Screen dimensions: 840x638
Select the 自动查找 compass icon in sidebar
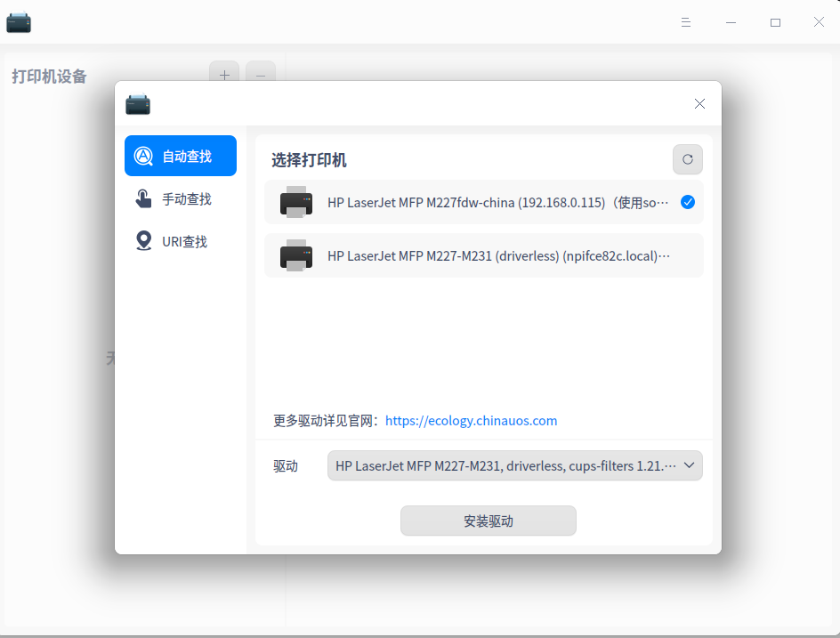(143, 155)
